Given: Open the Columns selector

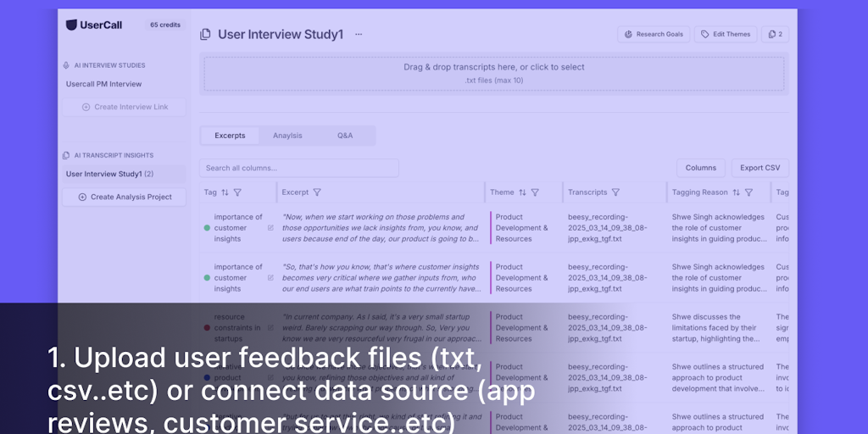Looking at the screenshot, I should click(701, 168).
